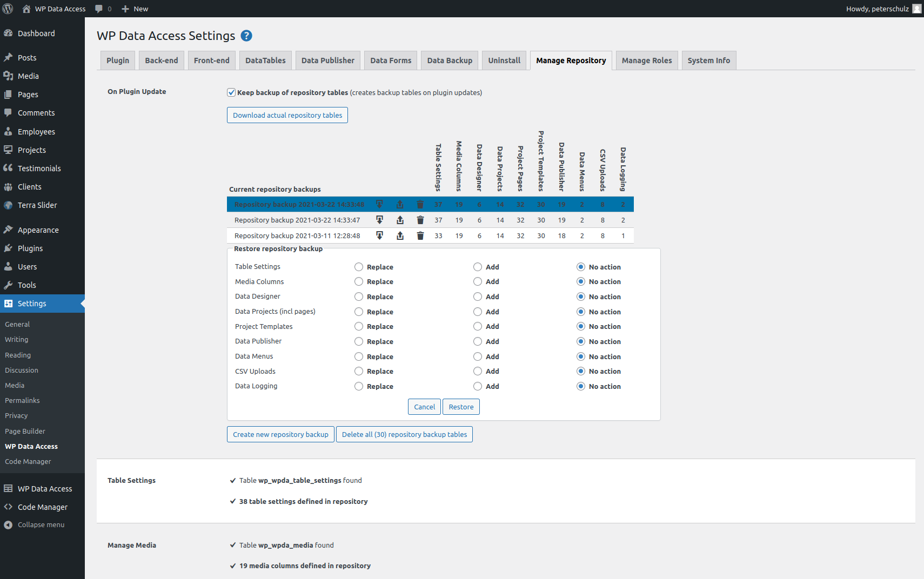Click trash icon for backup 2021-03-11 12:28:48
Viewport: 924px width, 579px height.
click(420, 235)
